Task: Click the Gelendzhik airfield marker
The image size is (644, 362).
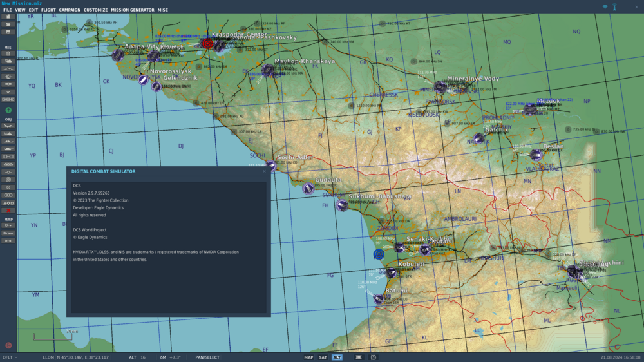Action: (x=156, y=87)
